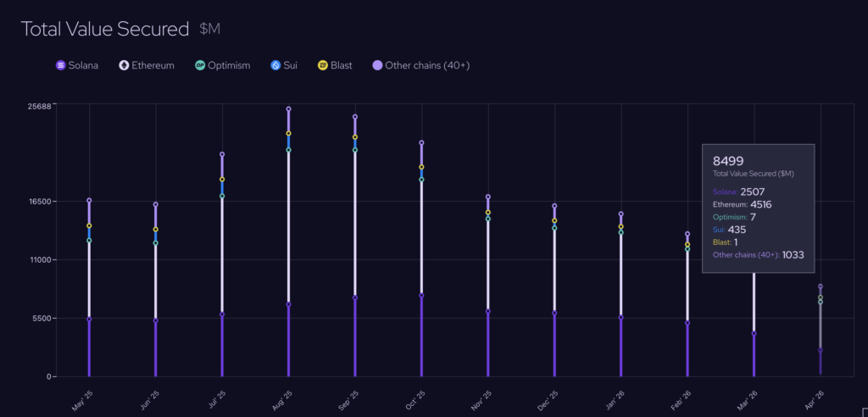The width and height of the screenshot is (868, 417).
Task: Select the Aug' 25 top data point
Action: coord(288,109)
